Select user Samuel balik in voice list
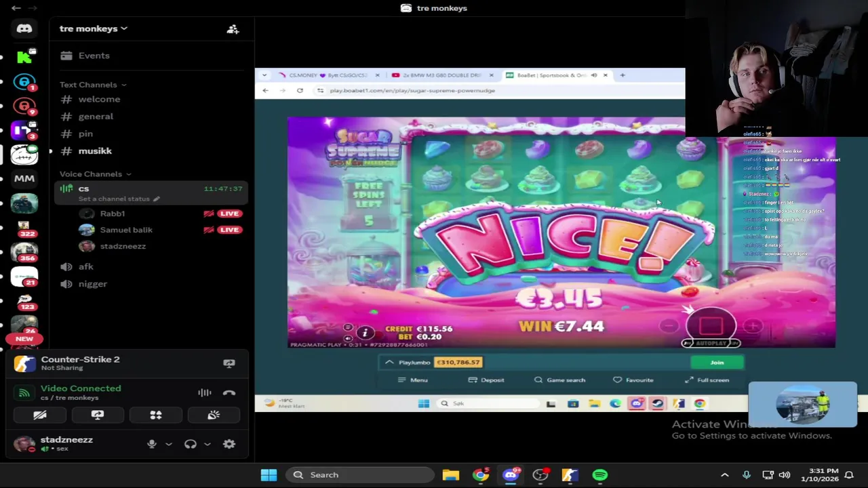This screenshot has width=868, height=488. coord(126,230)
